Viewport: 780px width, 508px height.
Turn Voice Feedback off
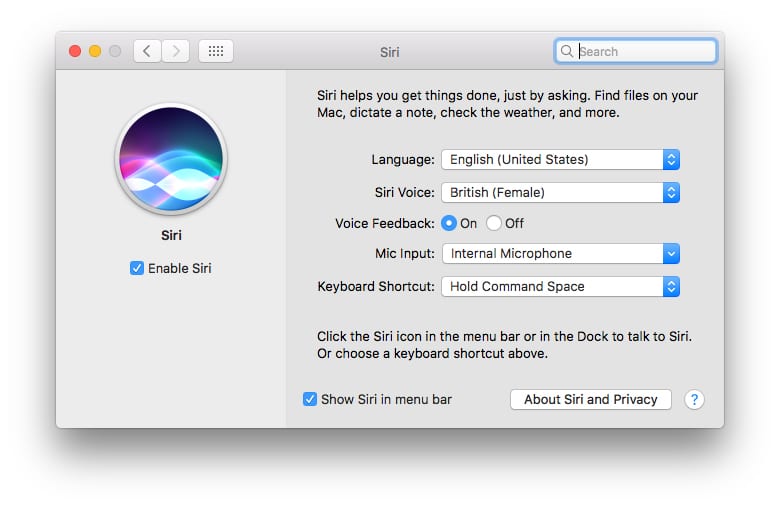pos(494,223)
